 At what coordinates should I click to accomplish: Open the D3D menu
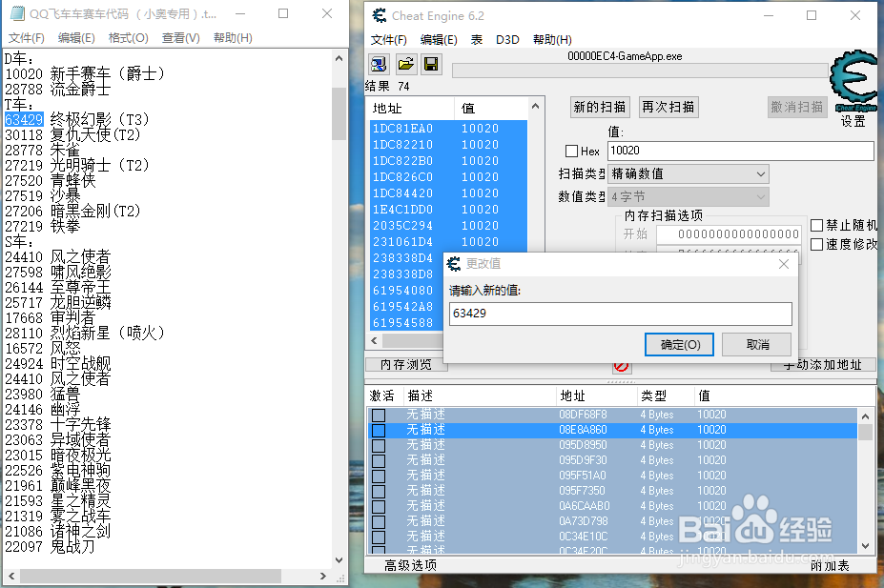click(x=507, y=39)
